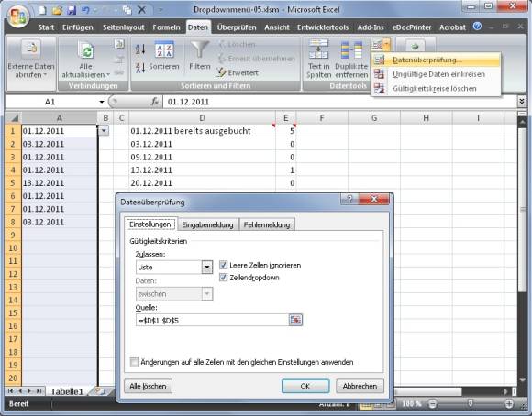Viewport: 532px width, 416px height.
Task: Switch to the Einstellungen tab
Action: coord(150,224)
